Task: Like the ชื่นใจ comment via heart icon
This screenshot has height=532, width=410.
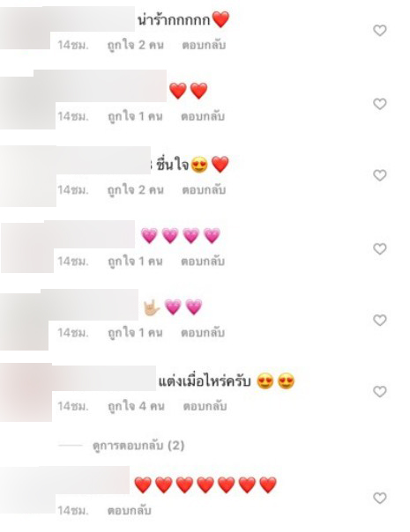Action: 380,175
